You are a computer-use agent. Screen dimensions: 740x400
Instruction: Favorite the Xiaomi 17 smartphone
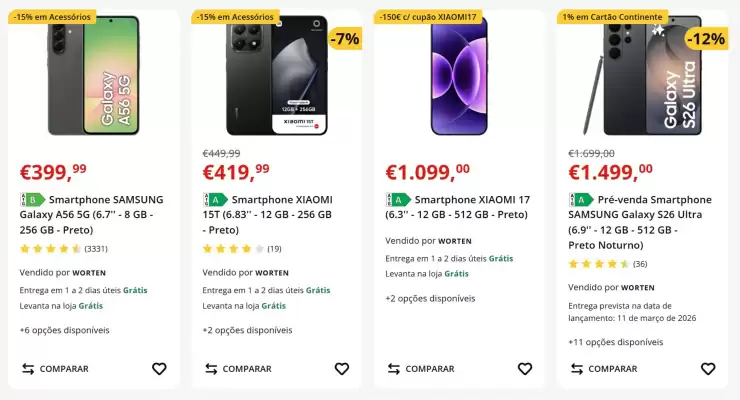[x=525, y=369]
